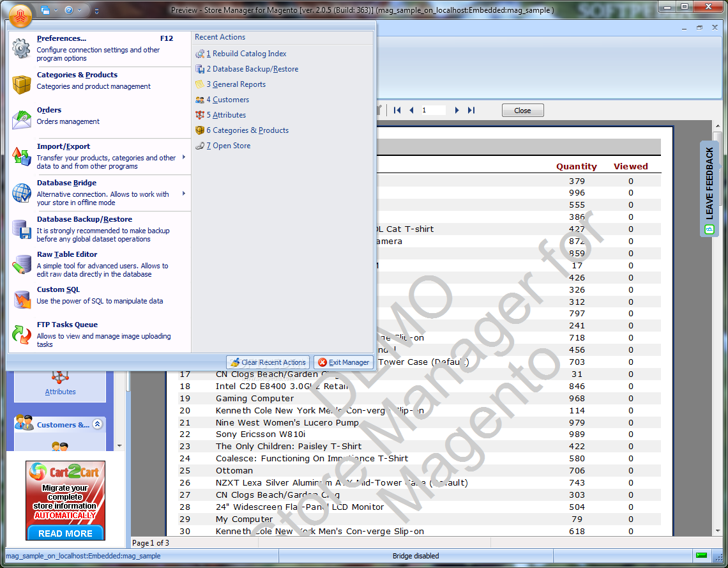Click Open Store recent action icon

coord(200,146)
